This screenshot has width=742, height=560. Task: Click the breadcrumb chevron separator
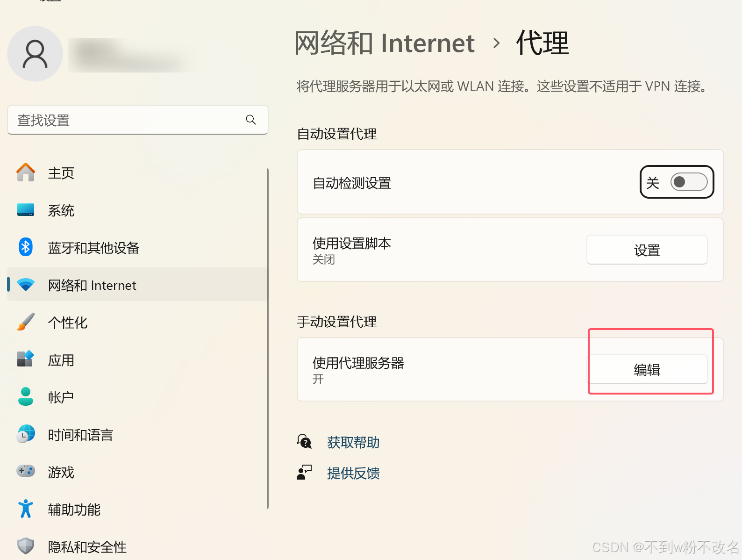tap(496, 43)
